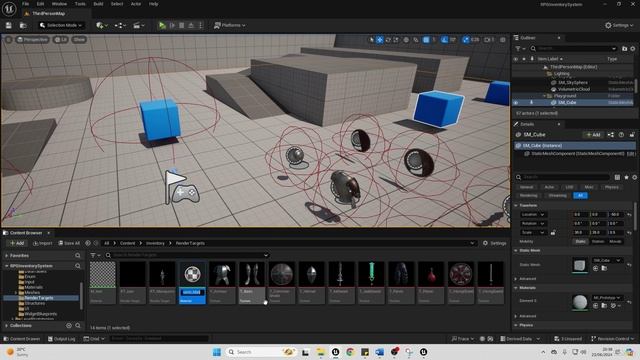Activate the Rotate gizmo tool
640x360 pixels.
click(x=388, y=40)
